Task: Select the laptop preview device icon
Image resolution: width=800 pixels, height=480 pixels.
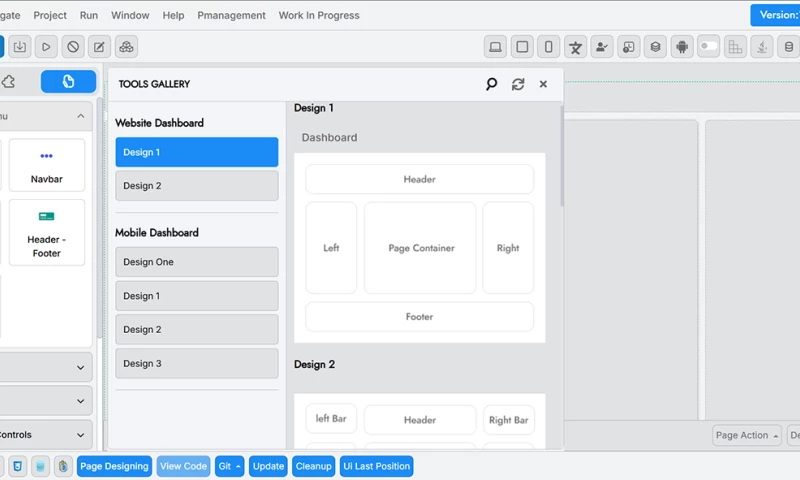Action: [x=495, y=47]
